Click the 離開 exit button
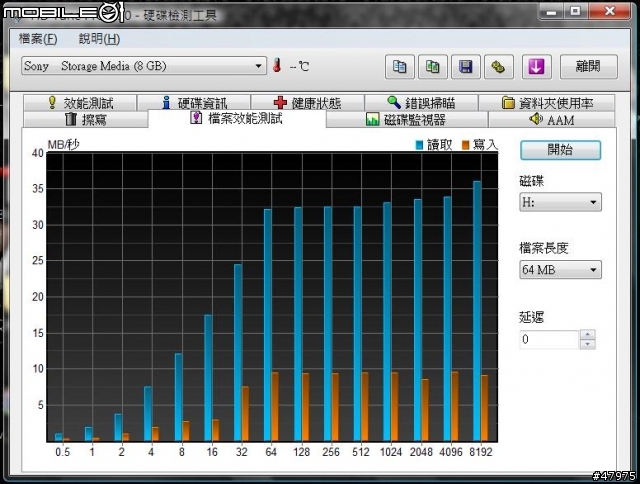 (589, 67)
